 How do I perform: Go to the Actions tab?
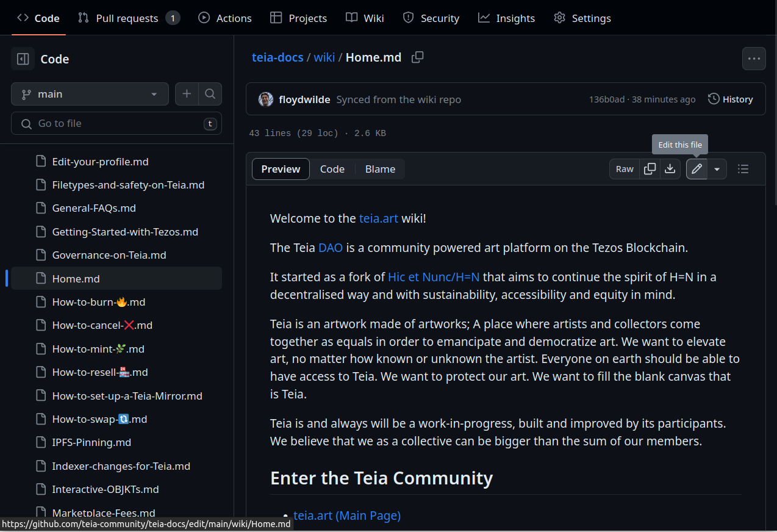click(x=225, y=18)
